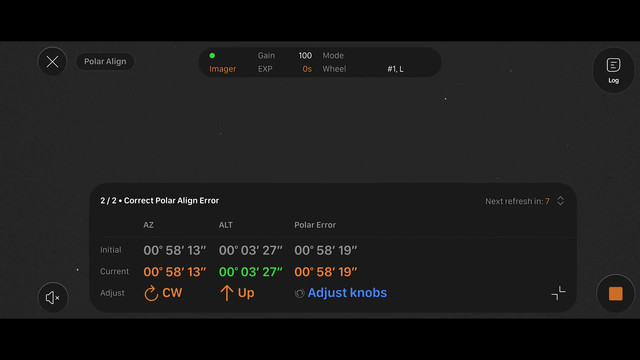Tap the Polar Align label button
The width and height of the screenshot is (640, 360).
click(x=105, y=62)
